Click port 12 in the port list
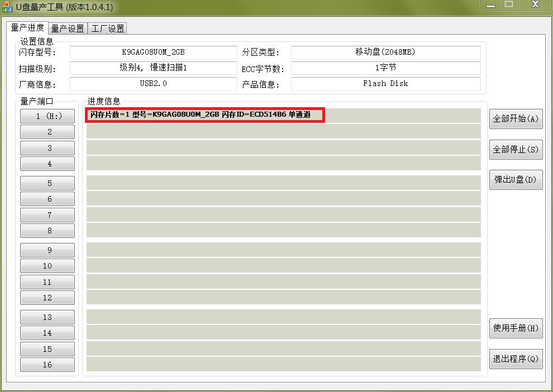The height and width of the screenshot is (392, 553). tap(47, 298)
